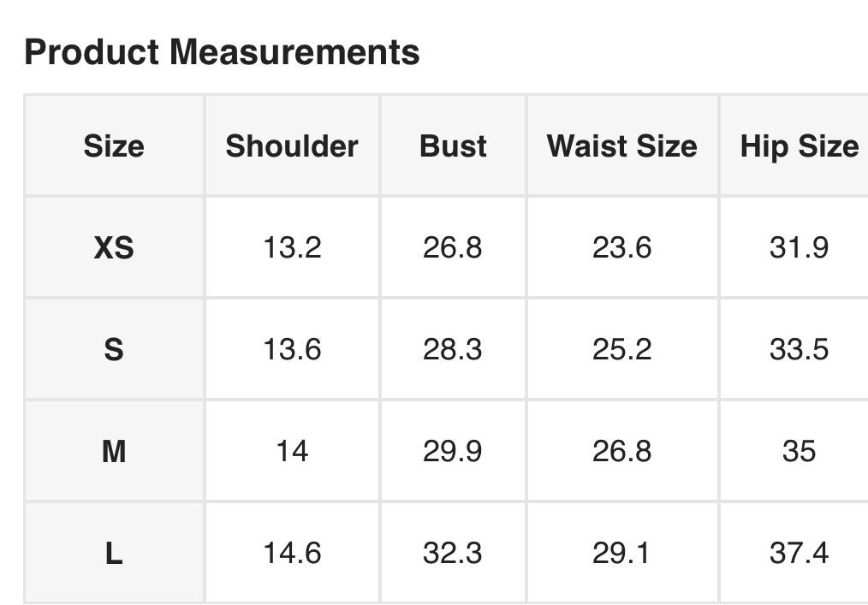Click the XS hip value 31.9
This screenshot has width=868, height=605.
(x=799, y=248)
